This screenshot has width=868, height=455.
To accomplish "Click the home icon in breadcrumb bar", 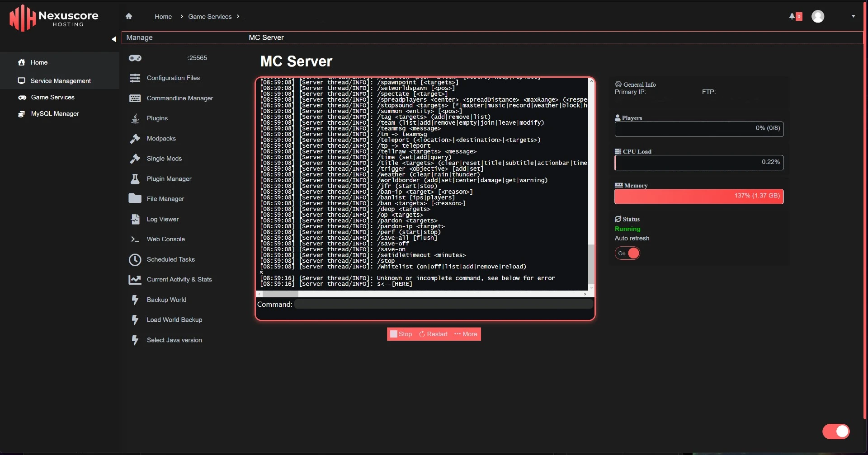I will [x=129, y=16].
